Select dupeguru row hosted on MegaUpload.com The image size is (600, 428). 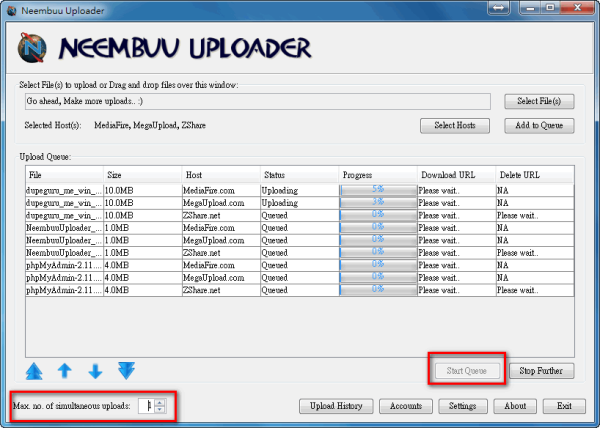point(300,203)
